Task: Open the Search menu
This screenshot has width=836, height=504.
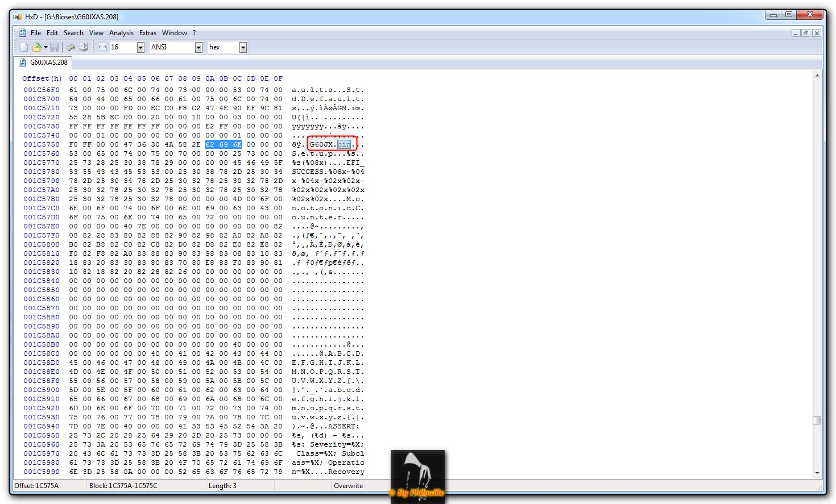Action: click(73, 33)
